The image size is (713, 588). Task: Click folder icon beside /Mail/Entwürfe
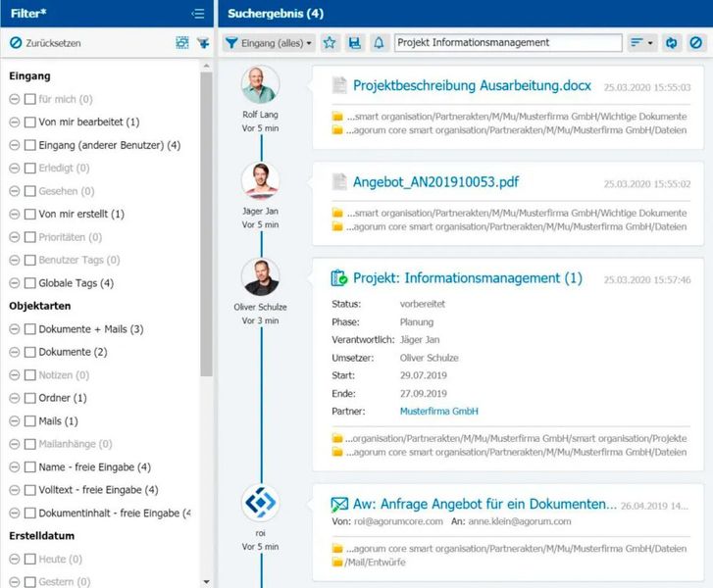(x=337, y=563)
